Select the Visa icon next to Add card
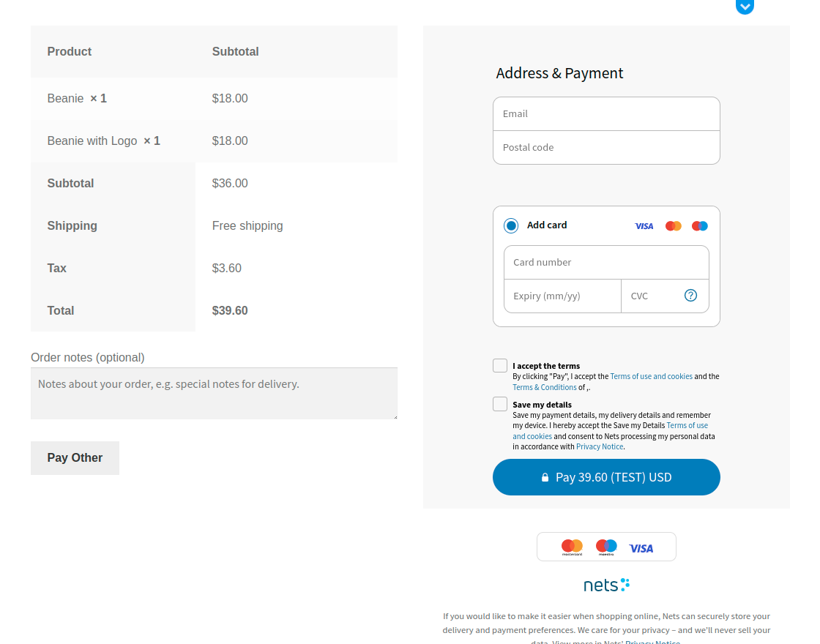Screen dimensions: 820x644 click(x=644, y=225)
